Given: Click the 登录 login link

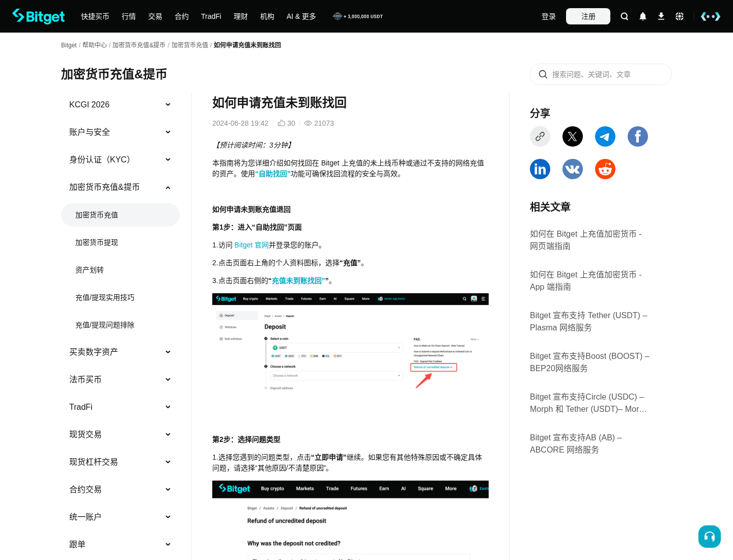Looking at the screenshot, I should 549,16.
